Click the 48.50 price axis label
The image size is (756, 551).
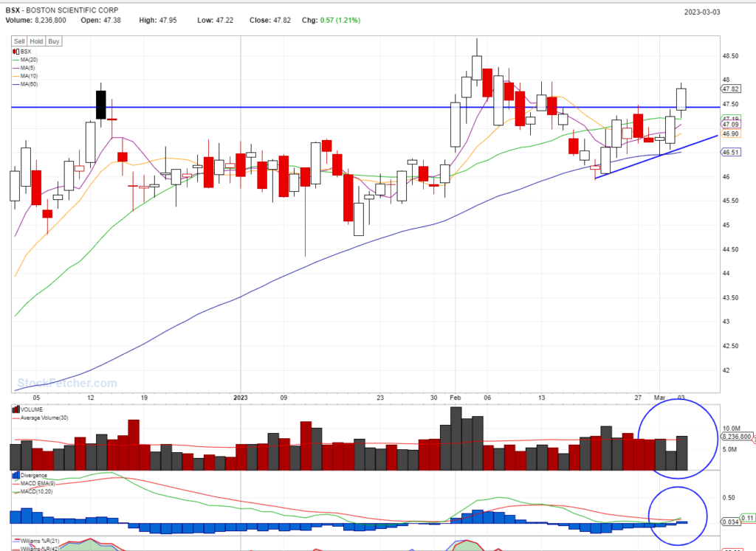730,56
